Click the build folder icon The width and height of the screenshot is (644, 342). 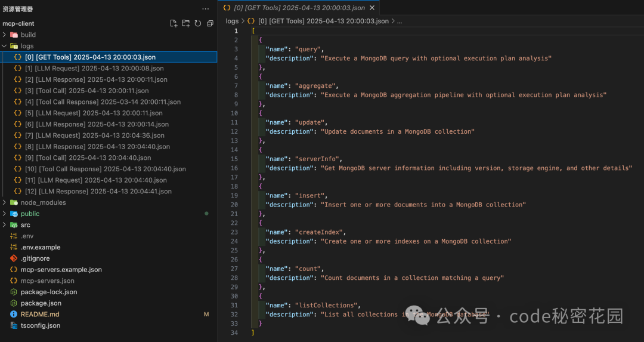14,35
